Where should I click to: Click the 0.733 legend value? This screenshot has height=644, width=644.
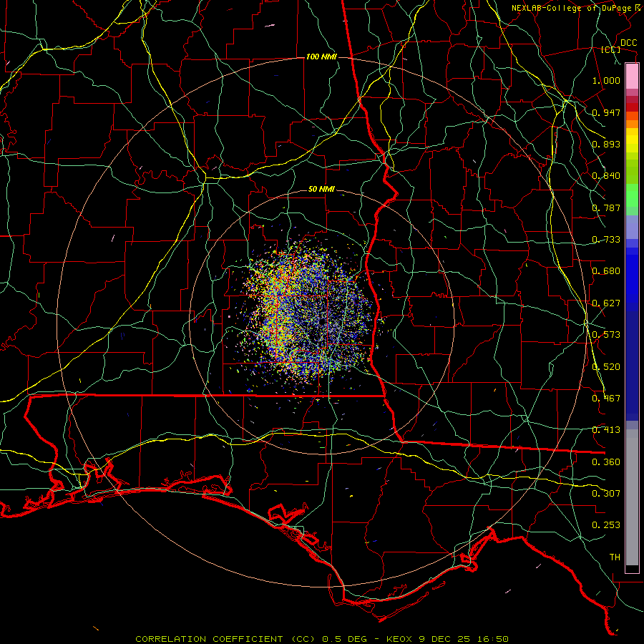tap(606, 240)
